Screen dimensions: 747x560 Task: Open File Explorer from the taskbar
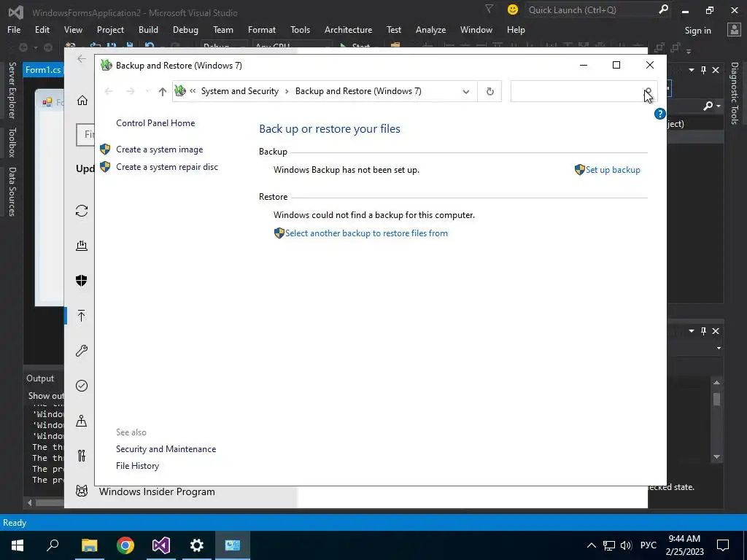pyautogui.click(x=89, y=545)
